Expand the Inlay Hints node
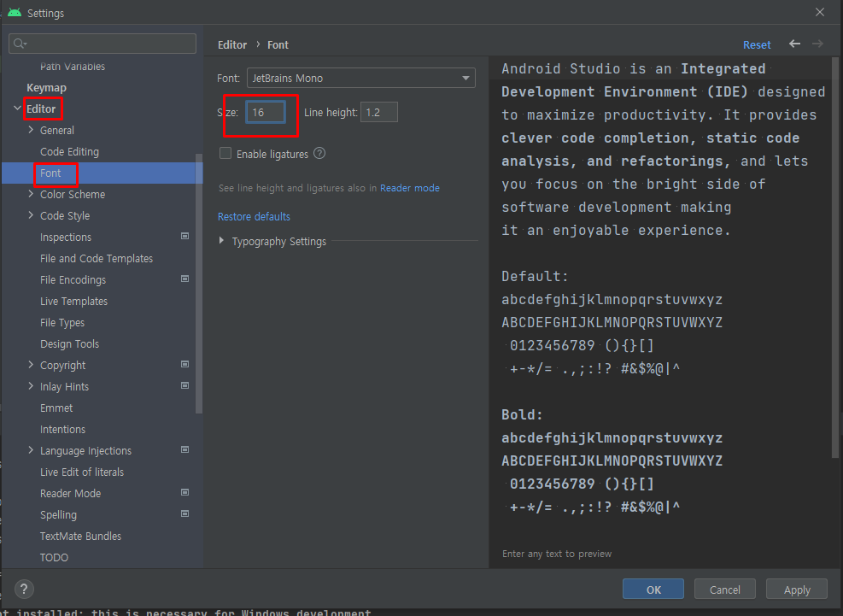Screen dimensions: 843x616 (31, 386)
